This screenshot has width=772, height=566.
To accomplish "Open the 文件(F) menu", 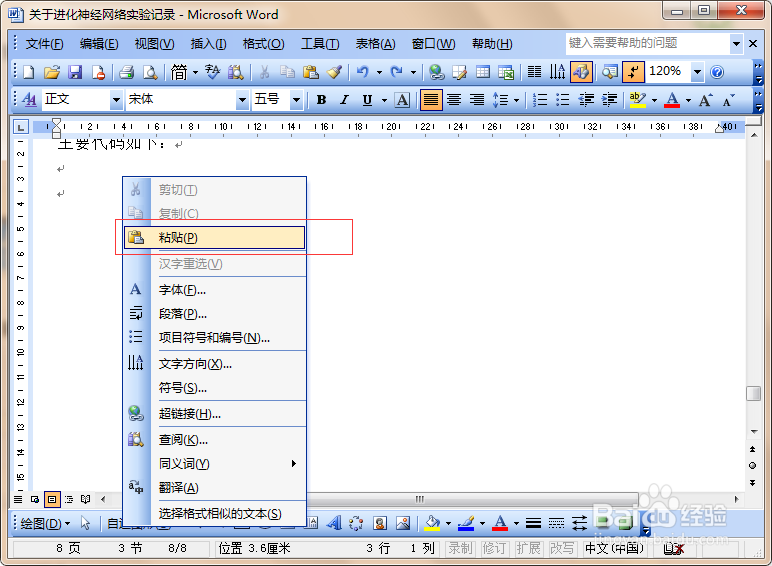I will point(44,44).
